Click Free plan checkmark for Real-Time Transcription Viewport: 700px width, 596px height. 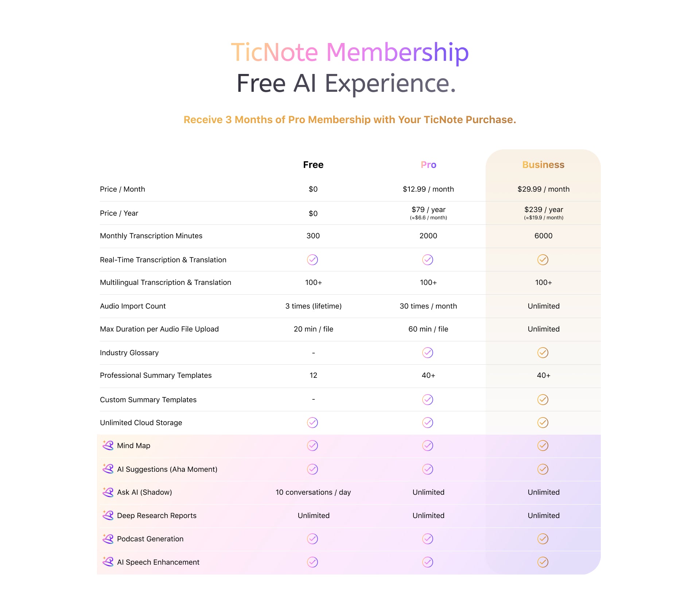[x=312, y=260]
